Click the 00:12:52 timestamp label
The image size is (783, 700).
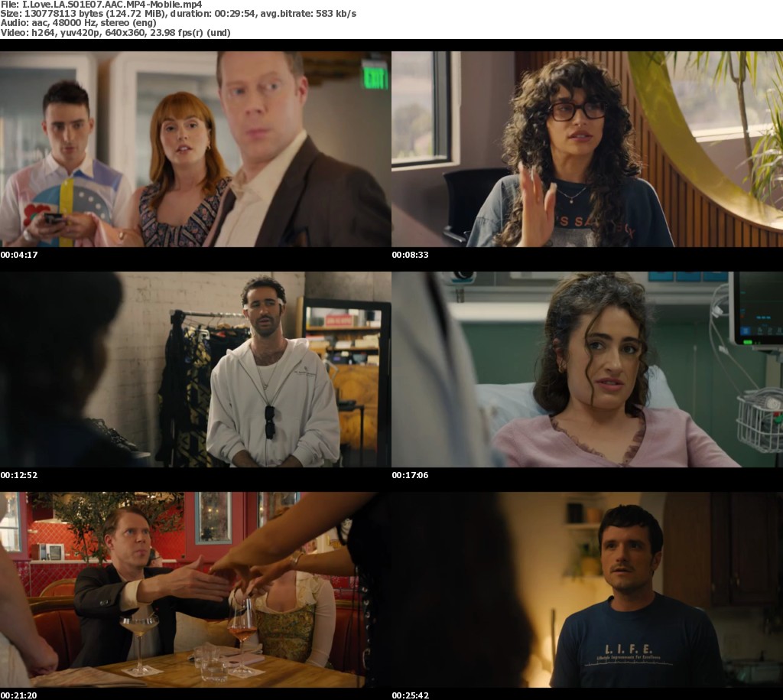19,475
